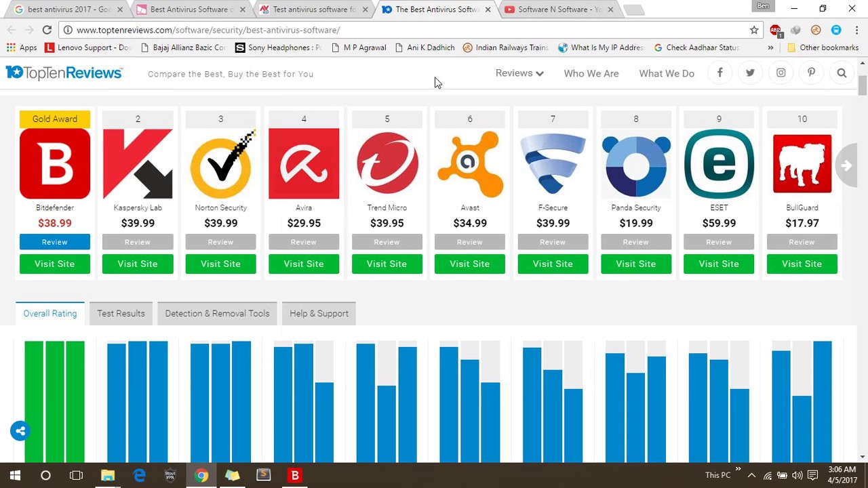The height and width of the screenshot is (488, 868).
Task: Open the Windows action center notifications
Action: [812, 475]
